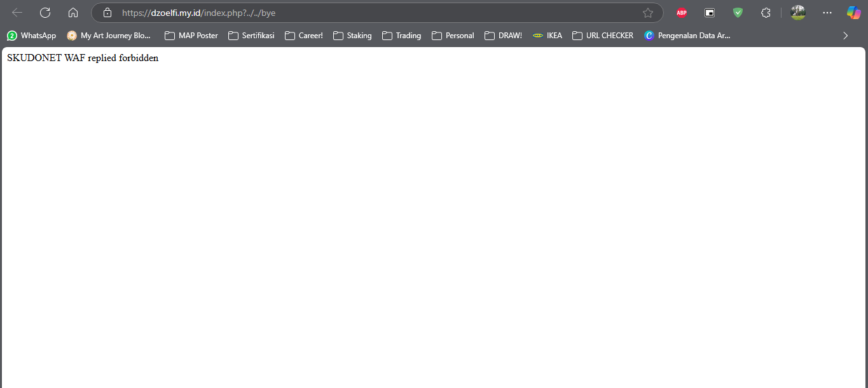View site information via padlock icon
The width and height of the screenshot is (868, 388).
pos(107,13)
